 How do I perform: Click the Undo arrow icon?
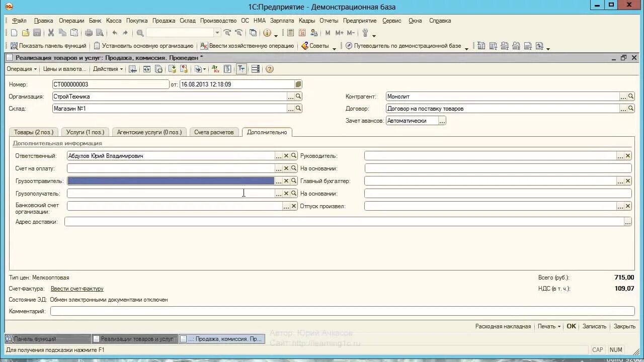pyautogui.click(x=114, y=33)
